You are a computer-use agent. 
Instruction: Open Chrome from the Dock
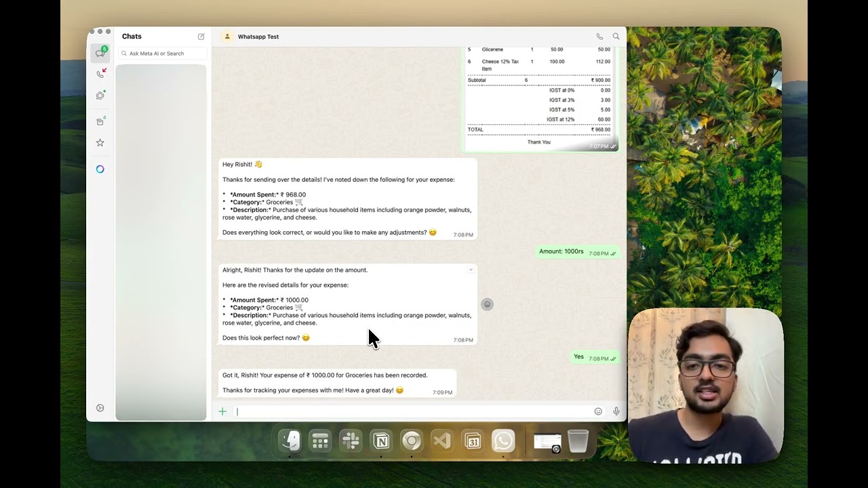[x=412, y=441]
